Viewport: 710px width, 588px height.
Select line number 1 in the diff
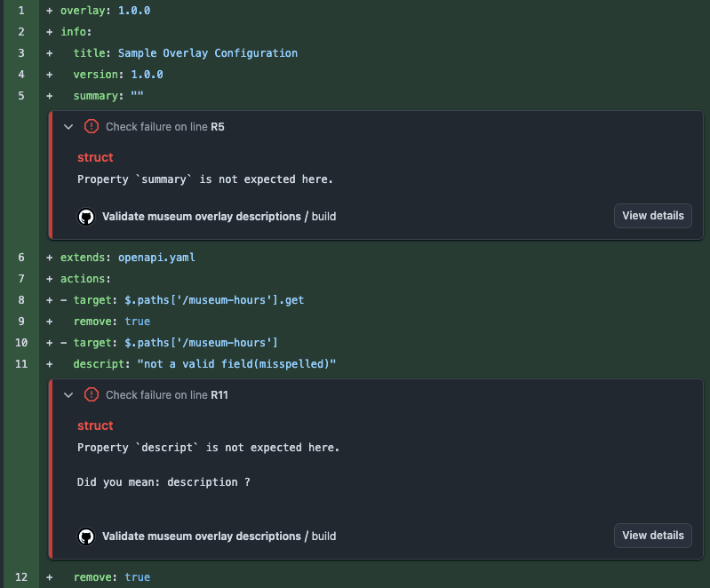[21, 11]
